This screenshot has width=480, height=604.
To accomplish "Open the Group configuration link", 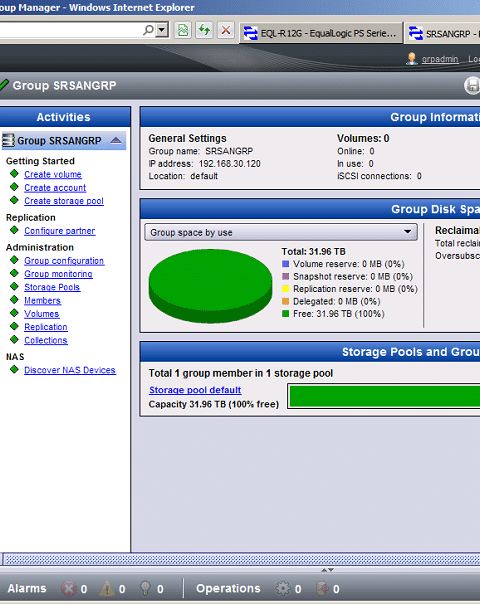I will pos(64,261).
